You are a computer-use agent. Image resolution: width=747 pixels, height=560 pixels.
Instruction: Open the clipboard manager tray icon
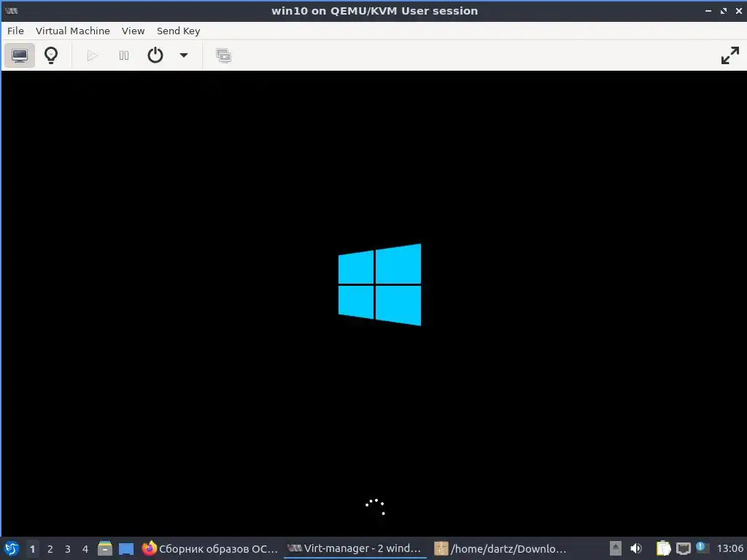662,548
